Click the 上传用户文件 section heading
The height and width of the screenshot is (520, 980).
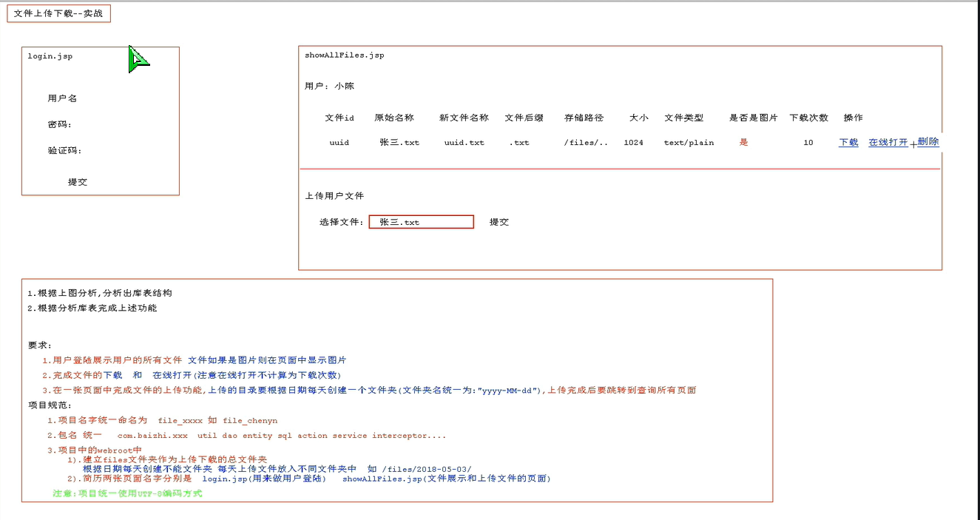[x=334, y=196]
